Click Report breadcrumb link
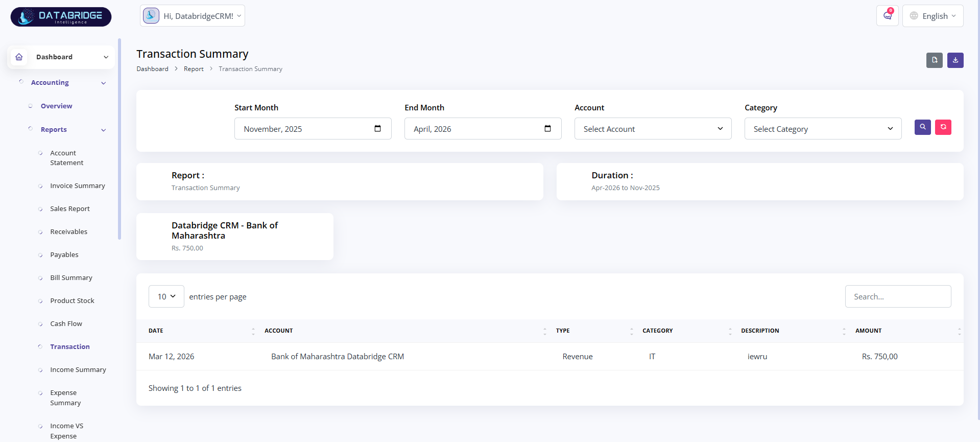Image resolution: width=980 pixels, height=442 pixels. (x=194, y=69)
